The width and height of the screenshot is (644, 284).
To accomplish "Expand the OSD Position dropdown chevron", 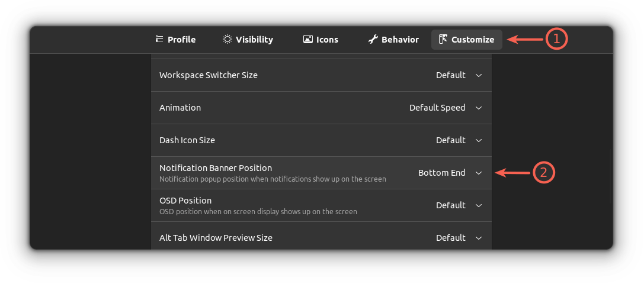I will [479, 205].
